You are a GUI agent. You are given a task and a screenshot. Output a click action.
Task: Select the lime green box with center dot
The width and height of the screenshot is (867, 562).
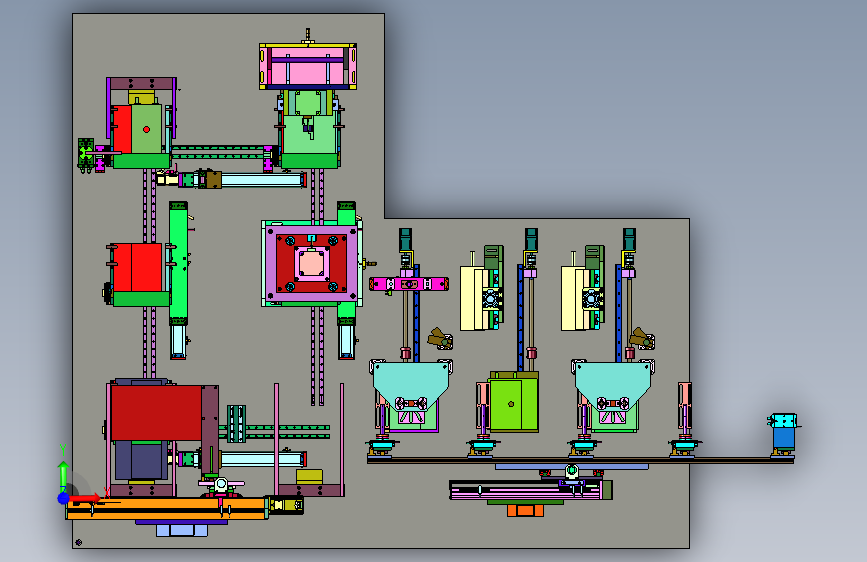coord(514,405)
